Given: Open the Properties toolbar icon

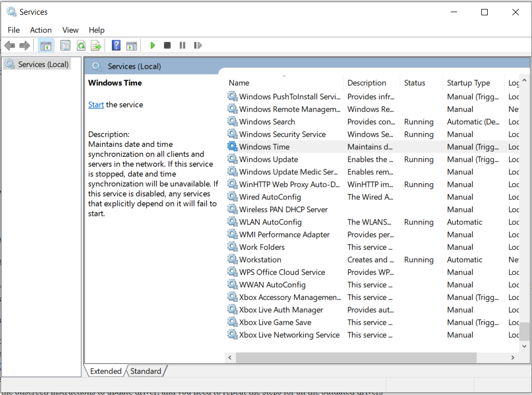Looking at the screenshot, I should pos(65,45).
